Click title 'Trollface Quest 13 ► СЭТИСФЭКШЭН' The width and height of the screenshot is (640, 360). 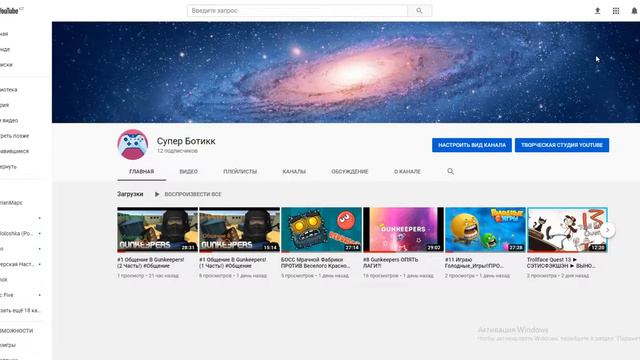click(x=561, y=262)
